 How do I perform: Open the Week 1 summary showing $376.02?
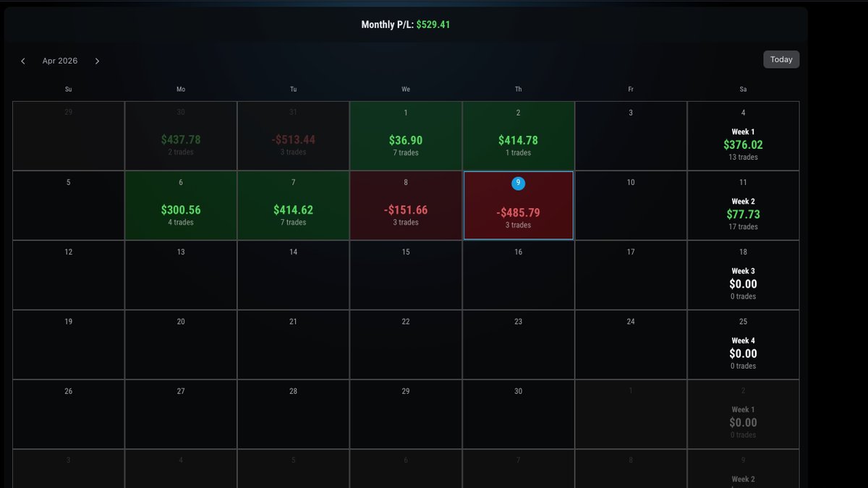coord(744,136)
